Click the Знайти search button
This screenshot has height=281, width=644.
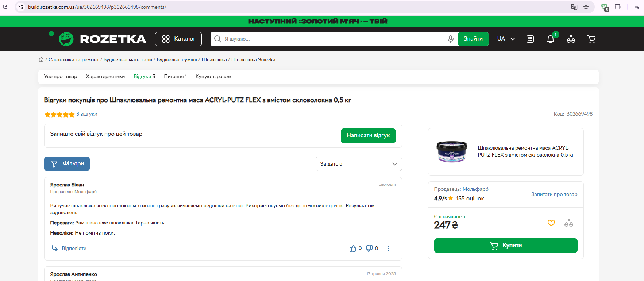click(x=473, y=39)
